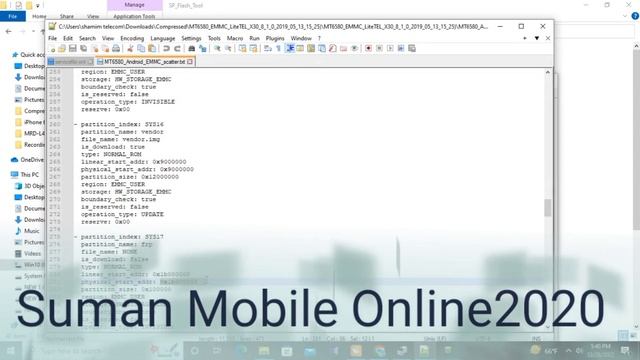Click the line 'file_name: vendor.img'
Image resolution: width=640 pixels, height=360 pixels.
120,140
